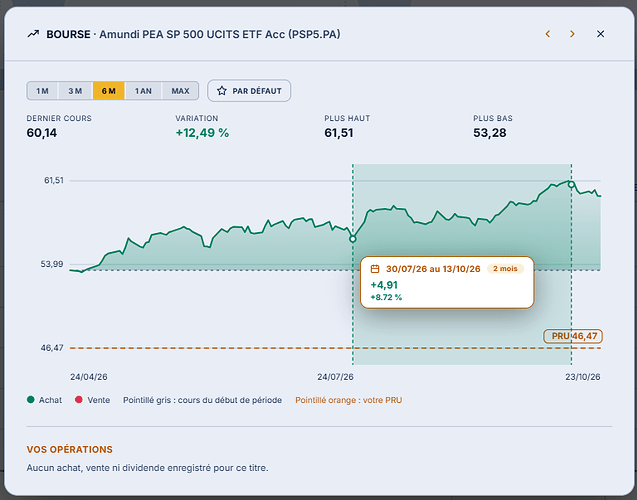
Task: Click the PLUS HAUT label
Action: coord(347,118)
